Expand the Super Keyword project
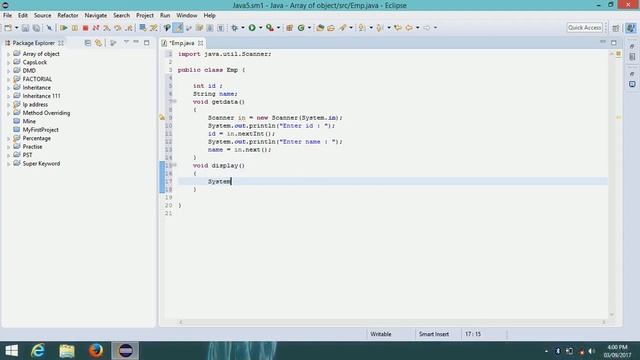The width and height of the screenshot is (640, 360). pos(8,164)
